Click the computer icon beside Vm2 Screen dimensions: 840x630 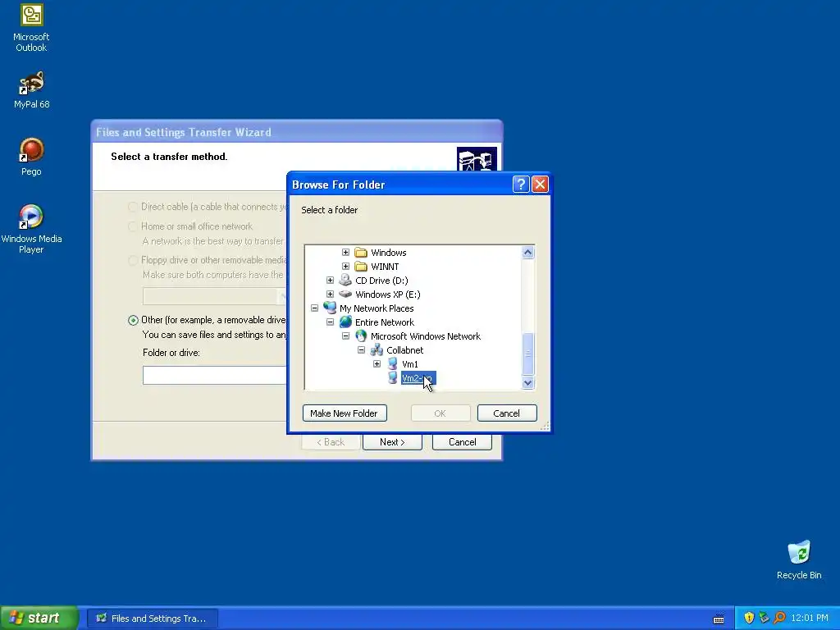pos(393,377)
